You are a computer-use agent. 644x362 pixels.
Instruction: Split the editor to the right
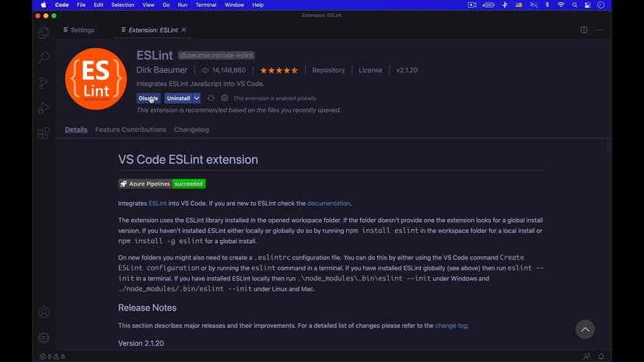point(583,30)
